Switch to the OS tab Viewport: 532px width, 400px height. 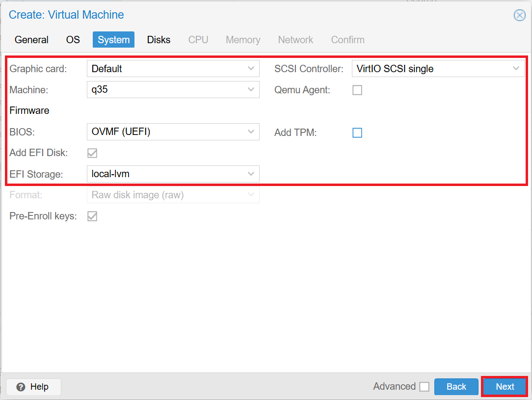[x=73, y=40]
